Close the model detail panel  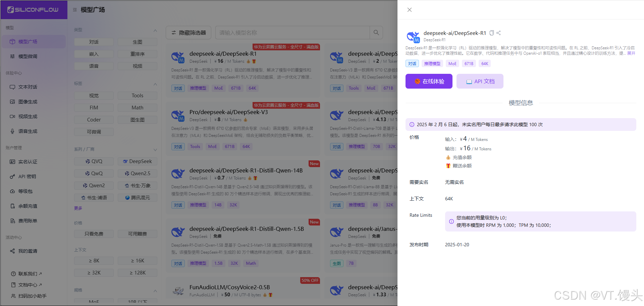click(409, 10)
